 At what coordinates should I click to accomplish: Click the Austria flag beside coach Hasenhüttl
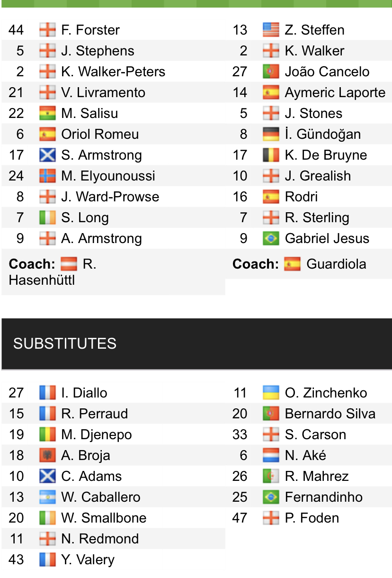coord(69,264)
